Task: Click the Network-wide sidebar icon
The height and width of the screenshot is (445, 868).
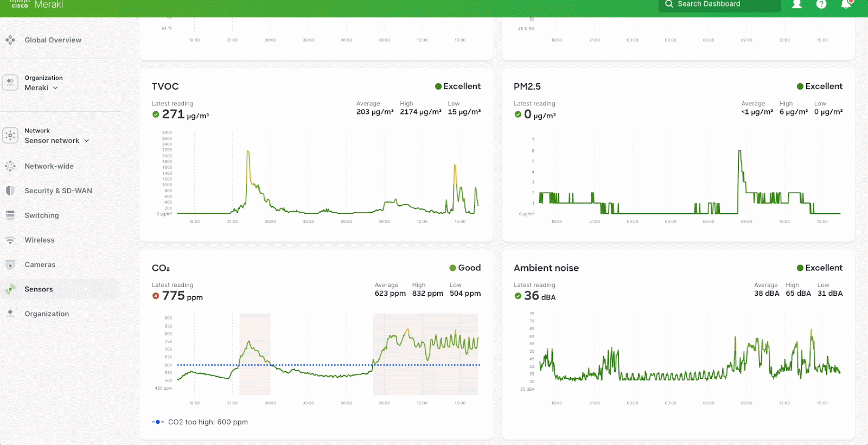Action: pyautogui.click(x=10, y=166)
